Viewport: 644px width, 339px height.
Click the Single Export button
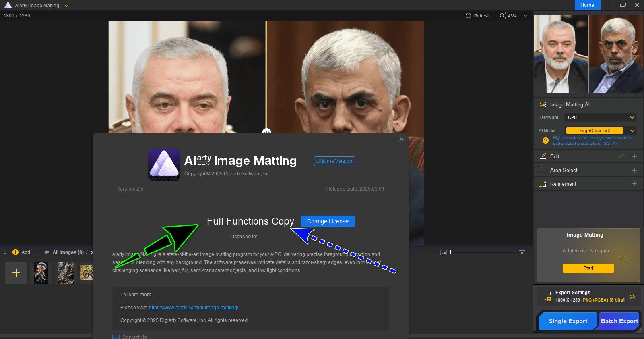(568, 321)
